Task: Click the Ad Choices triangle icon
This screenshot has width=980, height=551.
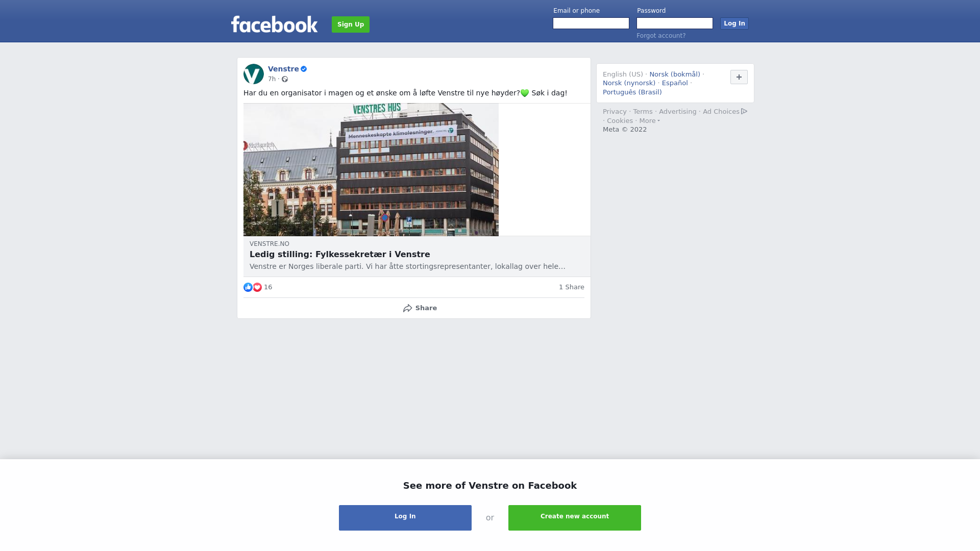Action: [744, 111]
